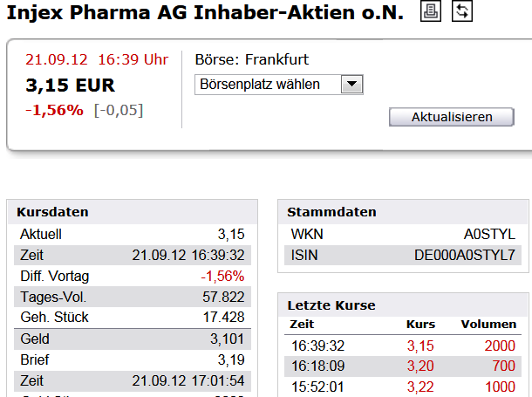The image size is (532, 397).
Task: Click the Börse: Frankfurt label
Action: tap(252, 60)
